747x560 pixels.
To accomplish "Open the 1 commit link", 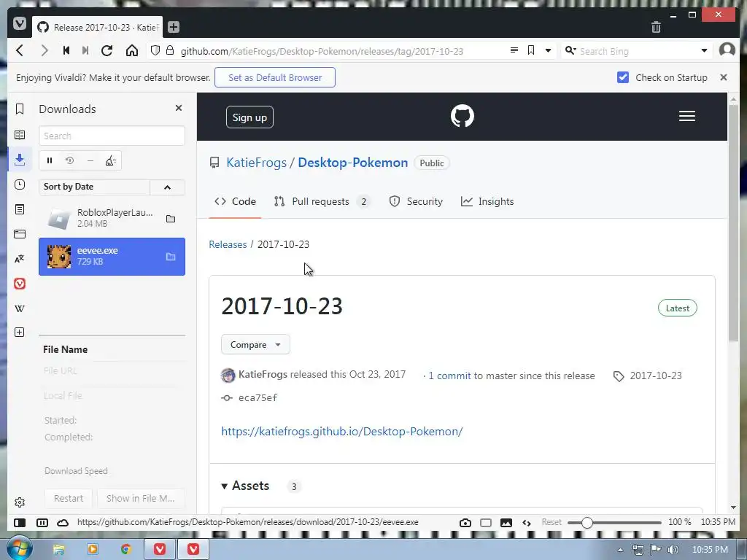I will click(449, 376).
